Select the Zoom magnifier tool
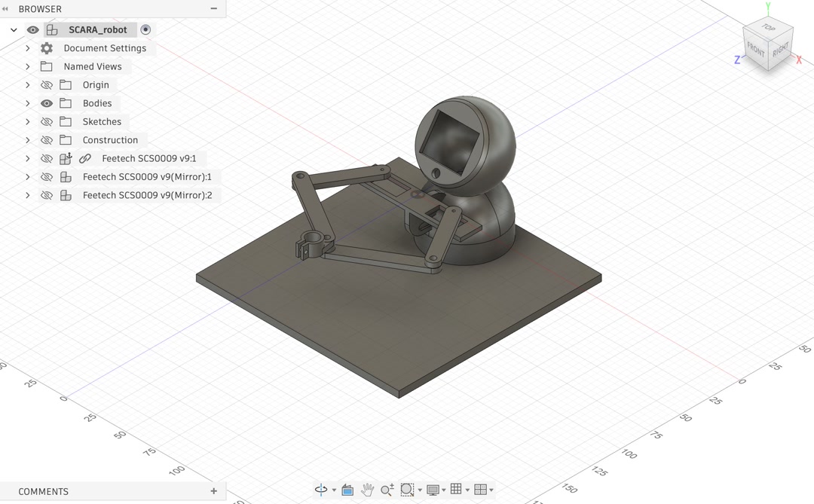The image size is (814, 504). coord(387,490)
